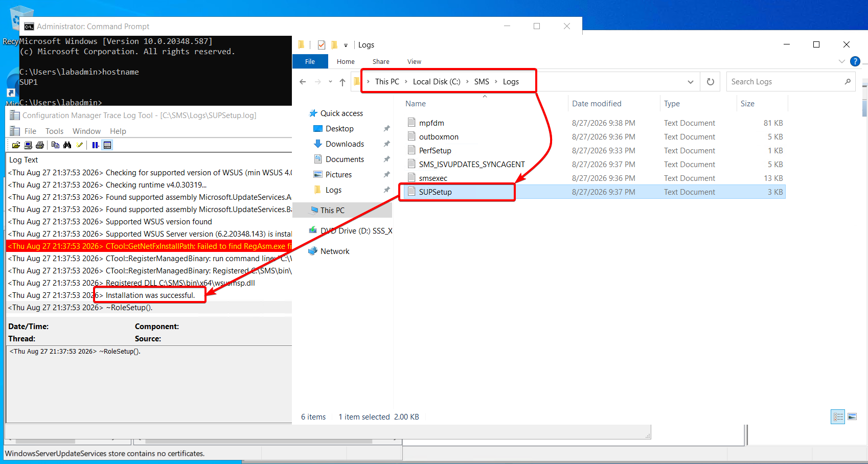Click the blue Help question mark icon
This screenshot has width=868, height=464.
point(855,61)
